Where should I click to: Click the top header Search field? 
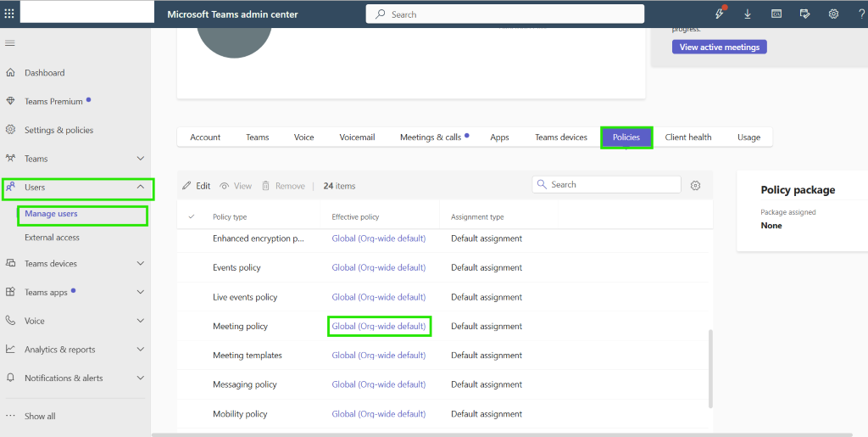click(505, 14)
